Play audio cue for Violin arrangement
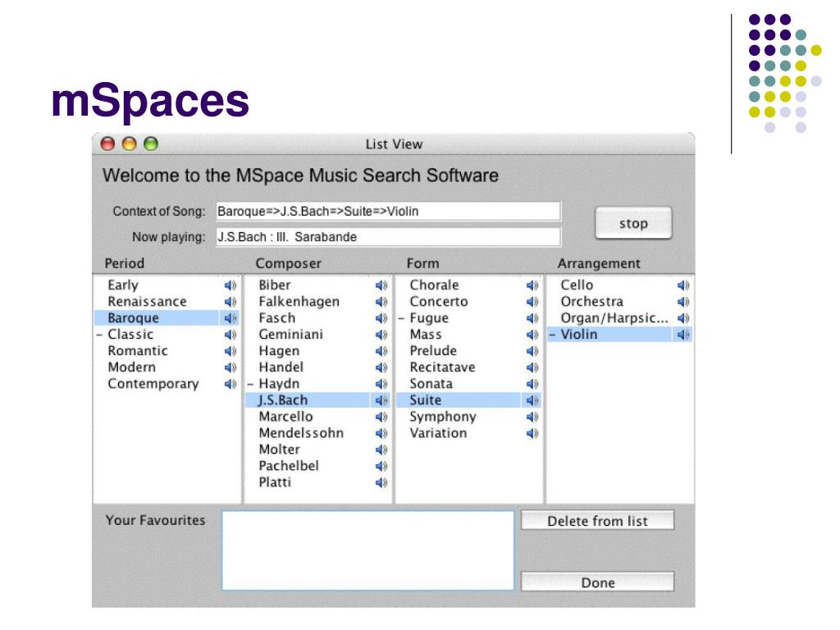Viewport: 840px width, 630px height. tap(683, 335)
